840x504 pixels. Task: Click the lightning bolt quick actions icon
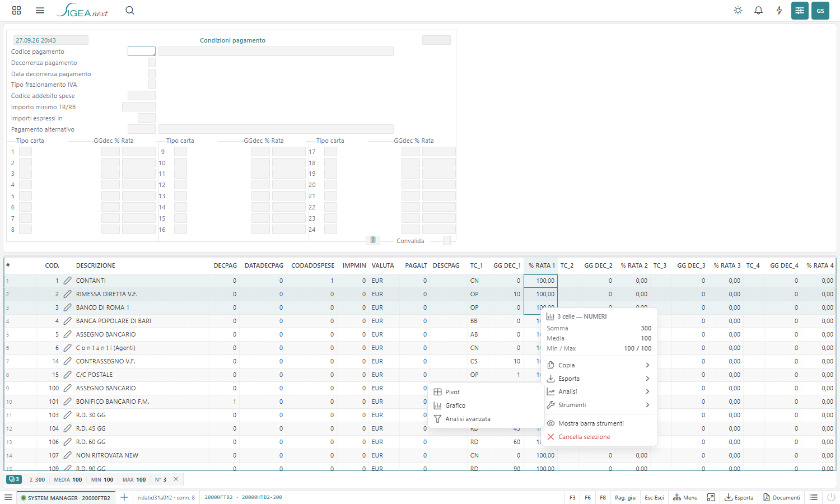coord(779,10)
